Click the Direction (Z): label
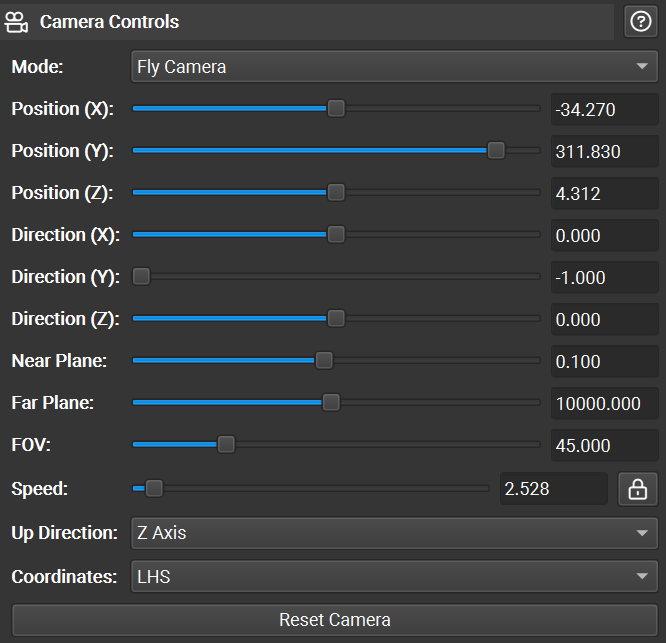This screenshot has width=666, height=643. pos(65,319)
